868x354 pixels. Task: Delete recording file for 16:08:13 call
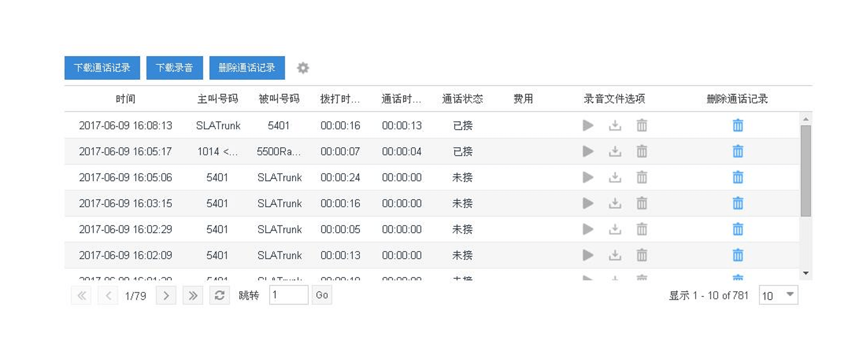pos(642,125)
